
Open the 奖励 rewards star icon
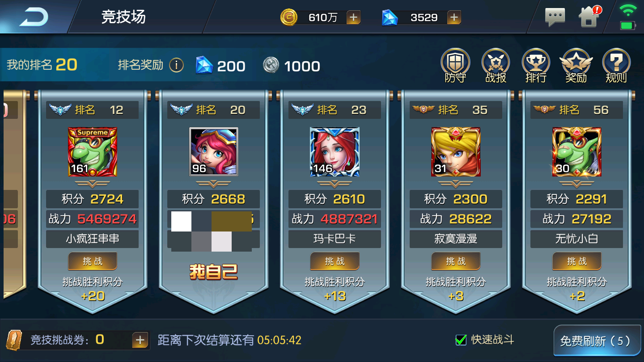(x=576, y=66)
